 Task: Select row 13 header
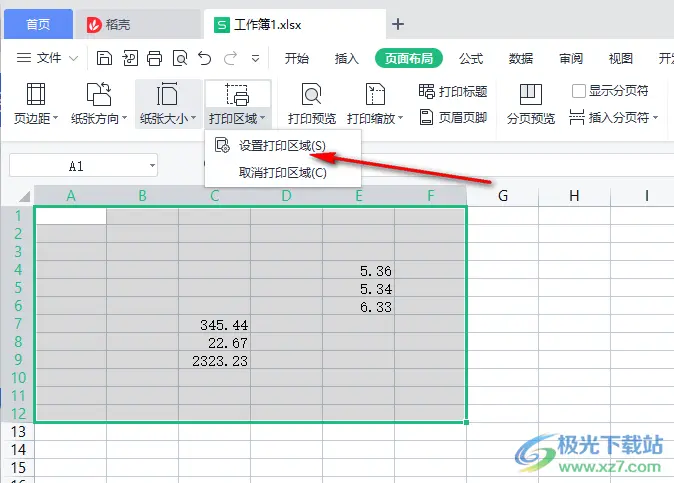[18, 431]
